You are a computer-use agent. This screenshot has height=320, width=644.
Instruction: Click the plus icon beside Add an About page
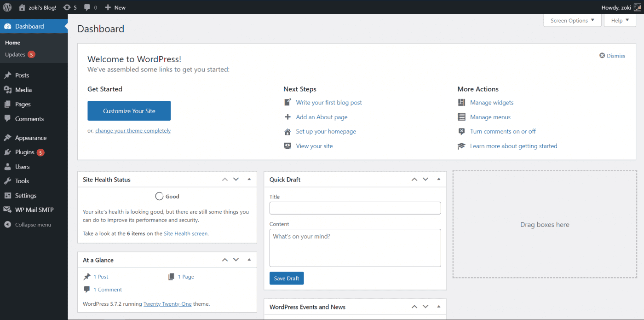click(287, 117)
